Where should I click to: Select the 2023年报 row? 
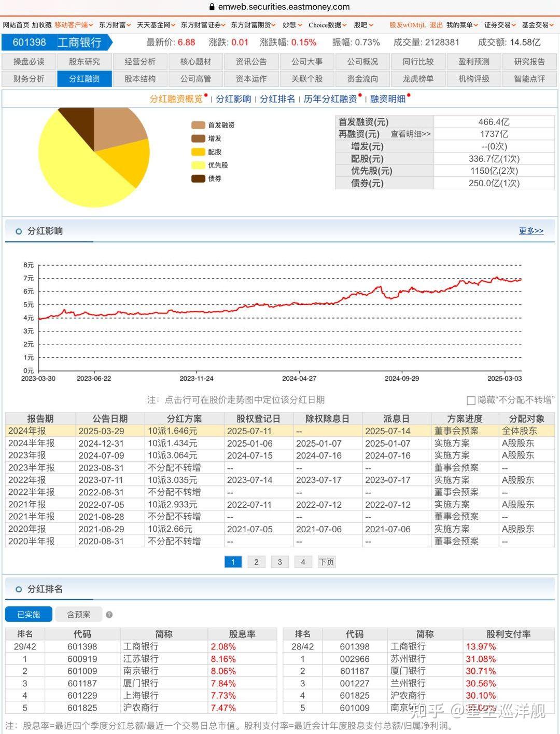pos(280,455)
